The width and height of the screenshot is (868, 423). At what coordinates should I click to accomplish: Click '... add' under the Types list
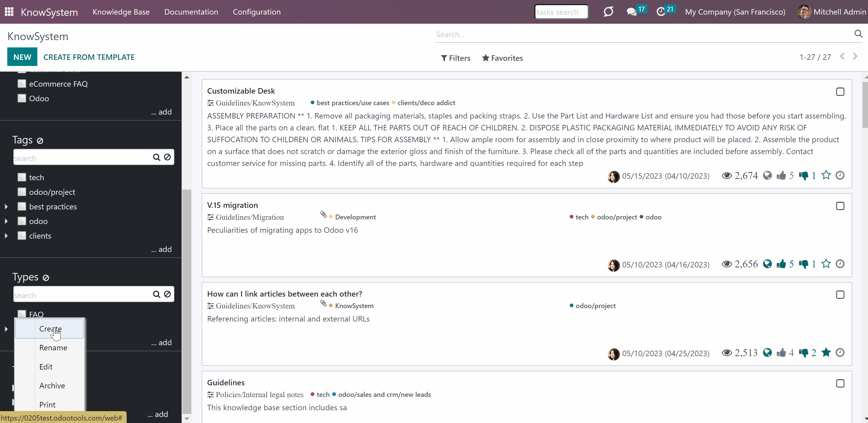161,342
